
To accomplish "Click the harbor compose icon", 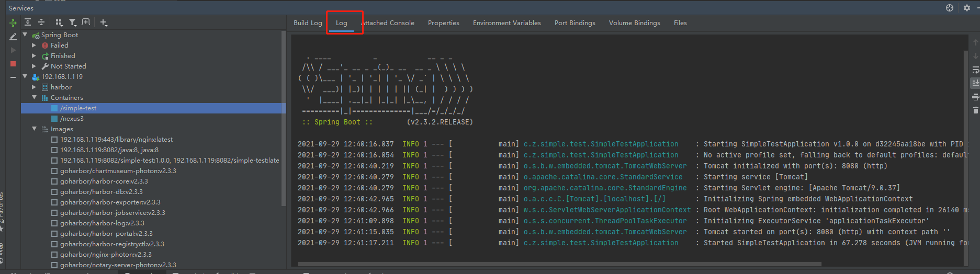I will [45, 87].
